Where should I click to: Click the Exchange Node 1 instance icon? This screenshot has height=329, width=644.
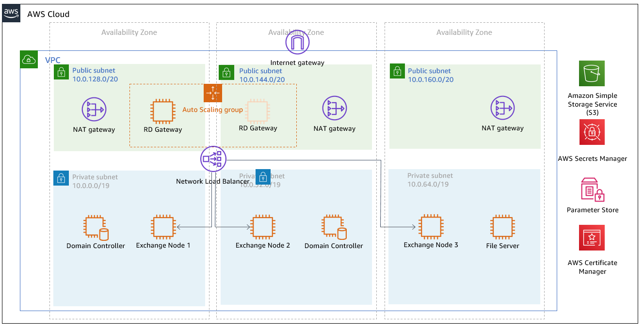tap(163, 227)
